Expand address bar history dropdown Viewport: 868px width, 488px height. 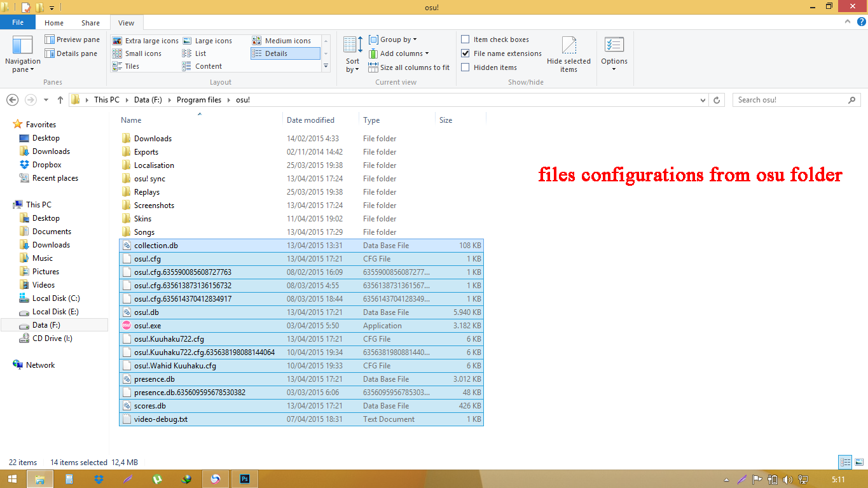(x=702, y=100)
